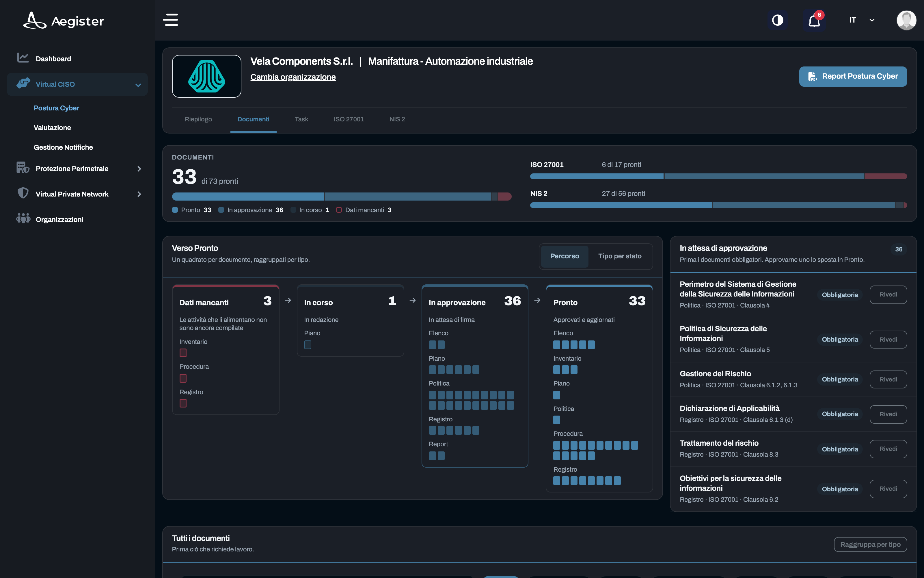Click Rivedi for Politica di Sicurezza delle Informazioni
Screen dimensions: 924x578
click(888, 340)
